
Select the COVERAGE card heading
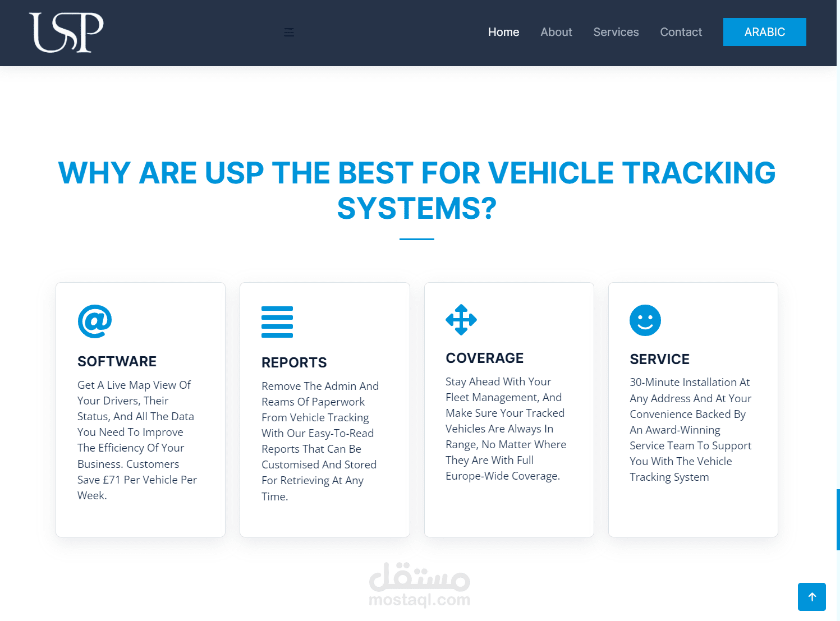pos(484,358)
